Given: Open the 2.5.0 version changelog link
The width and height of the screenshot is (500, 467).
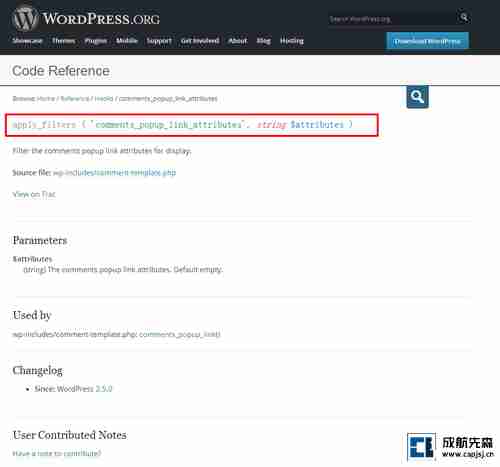Looking at the screenshot, I should (x=104, y=389).
